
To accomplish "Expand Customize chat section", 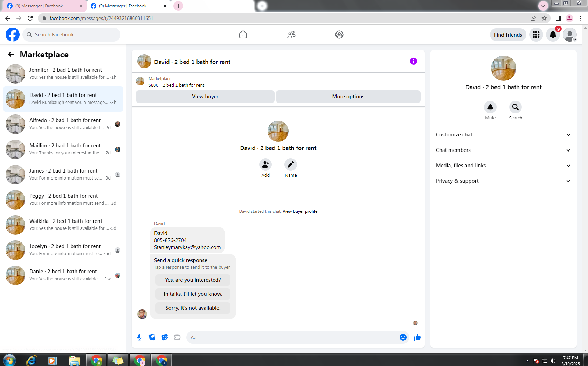I will (503, 135).
